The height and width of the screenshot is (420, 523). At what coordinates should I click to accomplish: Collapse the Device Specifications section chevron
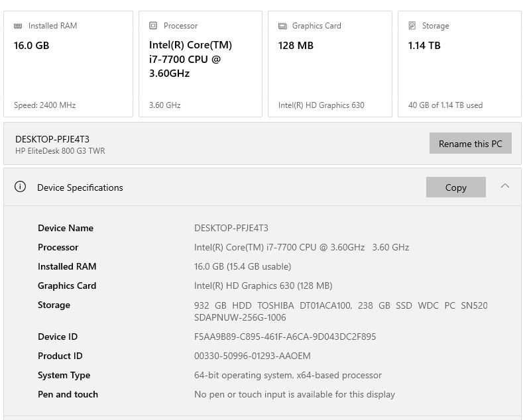[505, 186]
